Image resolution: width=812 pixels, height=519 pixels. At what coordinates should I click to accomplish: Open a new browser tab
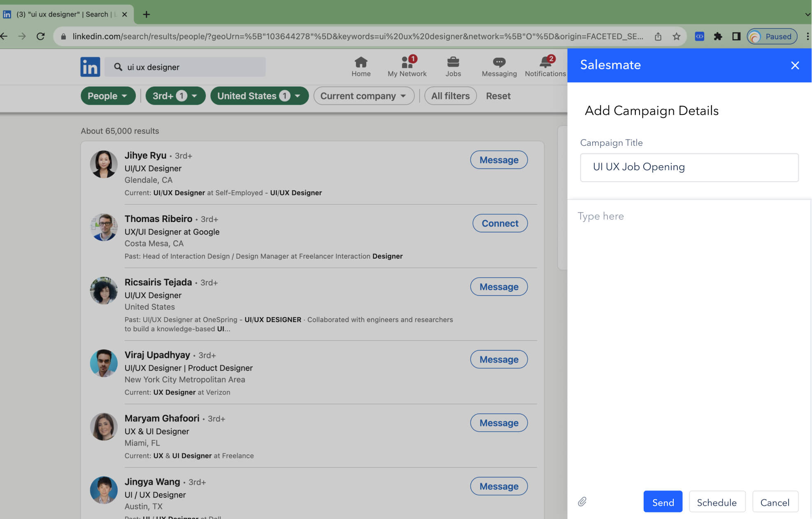146,14
